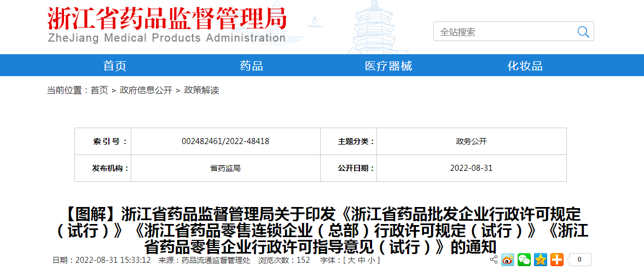The width and height of the screenshot is (644, 270).
Task: Click the 浙江省药品监督管理局 site logo
Action: click(166, 24)
